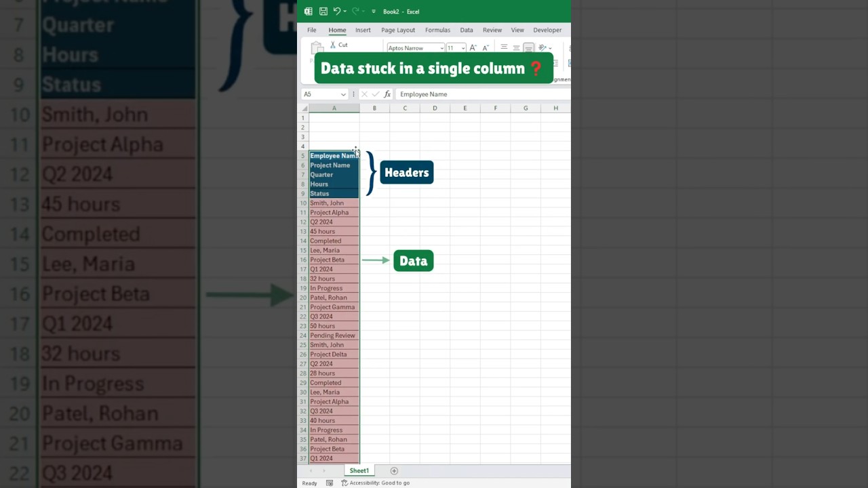Open Customize Quick Access Toolbar menu
The image size is (868, 488).
tap(374, 12)
